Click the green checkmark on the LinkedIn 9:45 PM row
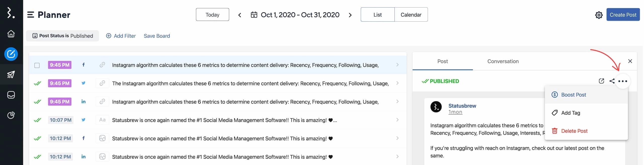This screenshot has height=165, width=644. click(x=37, y=102)
